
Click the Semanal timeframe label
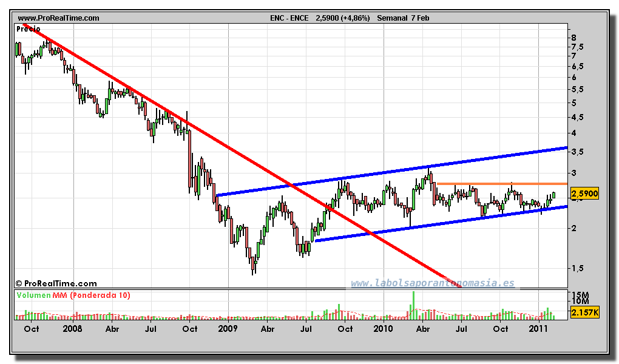point(393,18)
